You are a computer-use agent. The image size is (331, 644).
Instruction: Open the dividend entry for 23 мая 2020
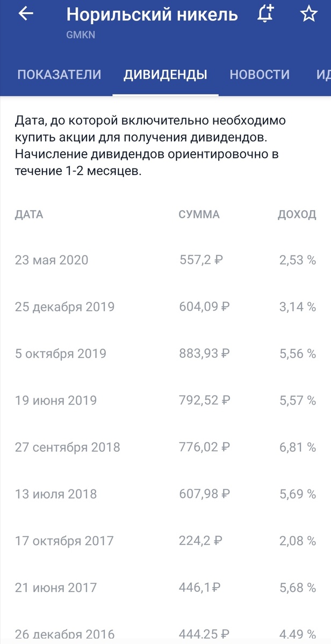tap(53, 260)
